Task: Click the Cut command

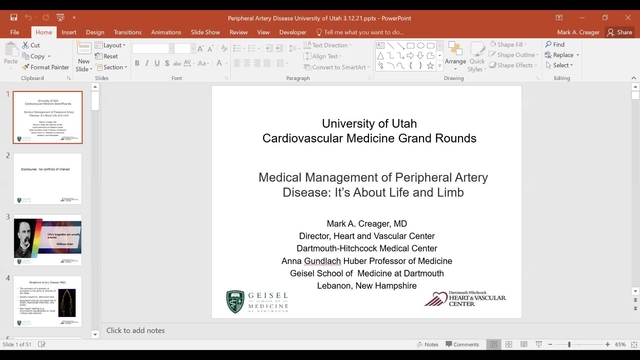Action: point(31,45)
